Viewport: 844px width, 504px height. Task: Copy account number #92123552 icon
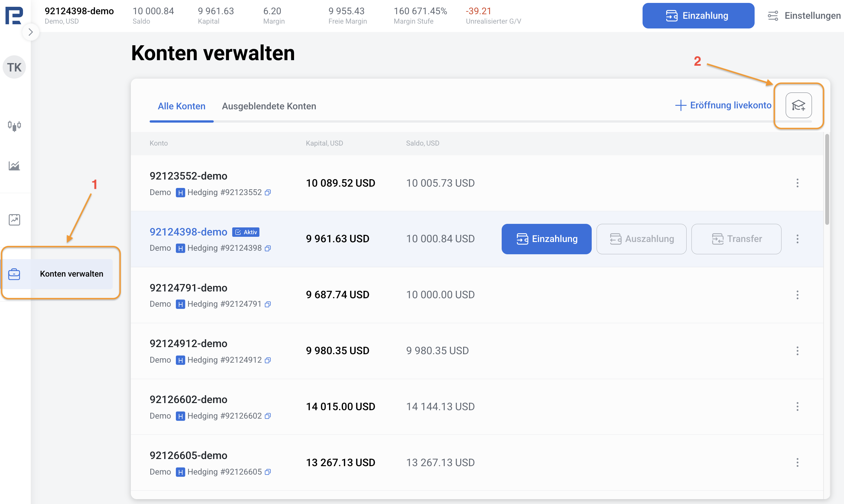click(x=268, y=192)
